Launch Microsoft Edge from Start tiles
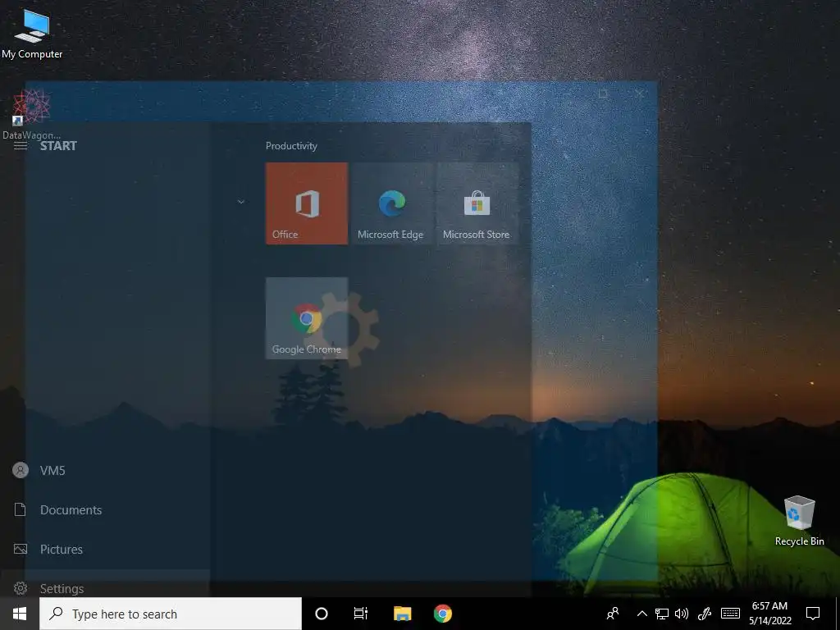This screenshot has height=630, width=840. point(391,203)
